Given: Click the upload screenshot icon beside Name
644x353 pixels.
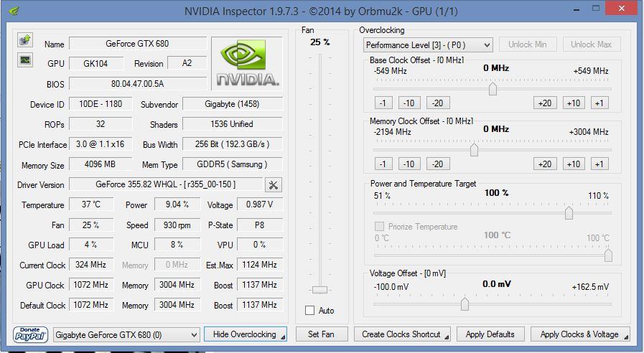Looking at the screenshot, I should click(x=25, y=39).
